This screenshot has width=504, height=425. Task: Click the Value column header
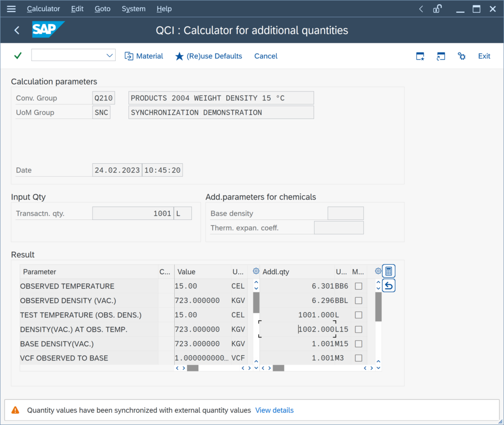[202, 272]
